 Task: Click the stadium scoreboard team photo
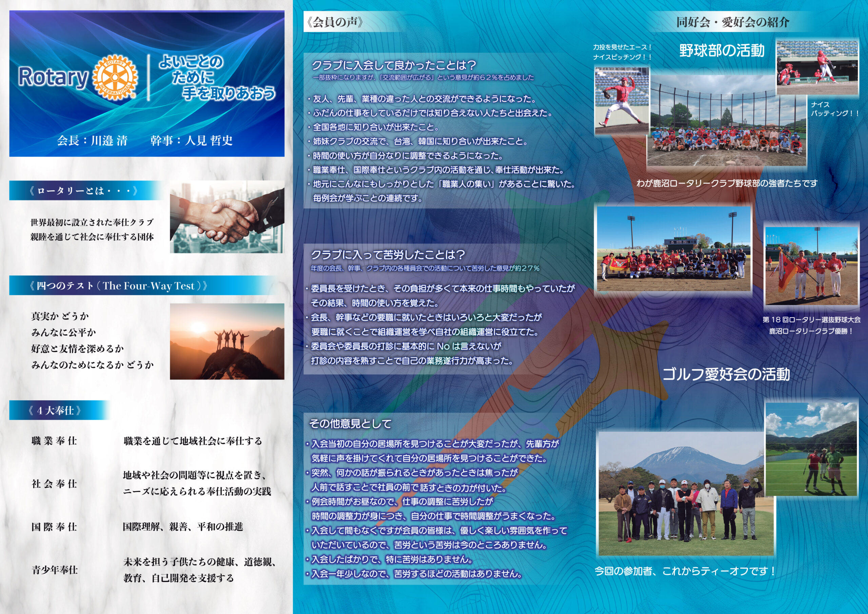point(673,249)
